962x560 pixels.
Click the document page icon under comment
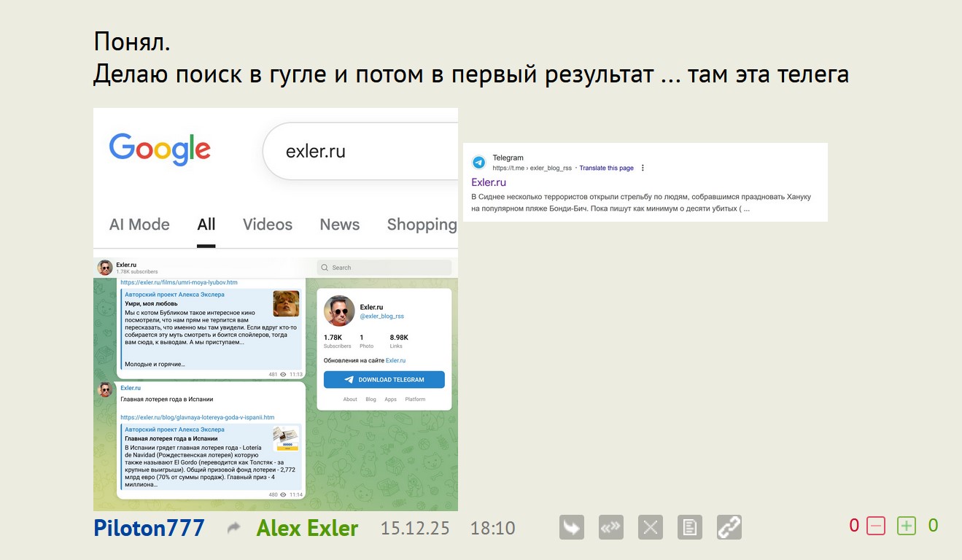[x=689, y=527]
